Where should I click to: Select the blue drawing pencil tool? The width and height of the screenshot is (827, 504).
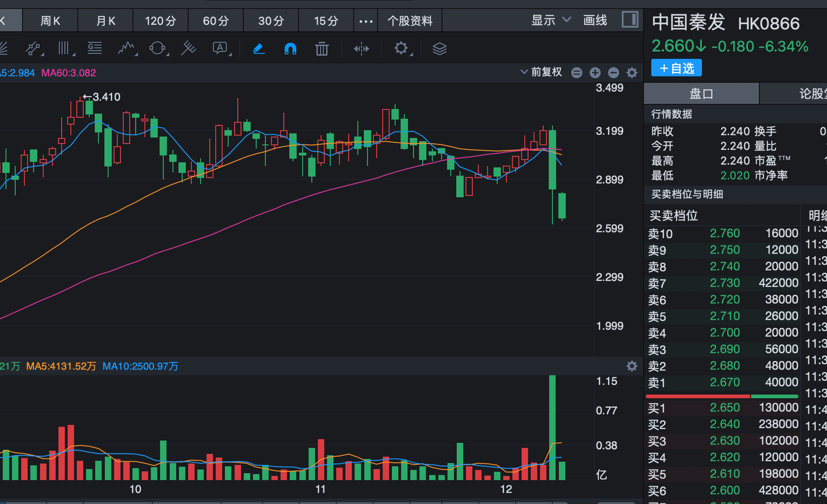tap(259, 48)
